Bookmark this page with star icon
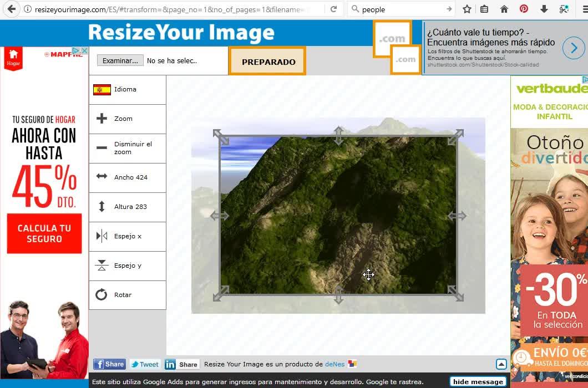Viewport: 588px width, 388px height. coord(467,9)
